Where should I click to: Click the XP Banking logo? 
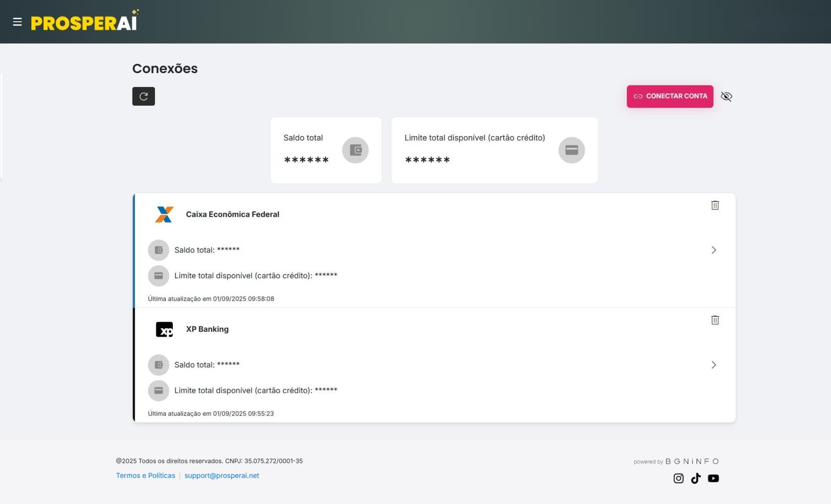point(164,329)
